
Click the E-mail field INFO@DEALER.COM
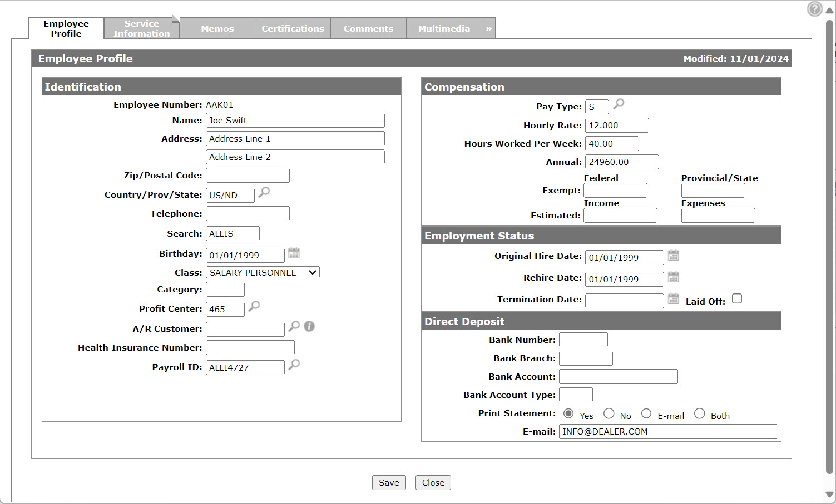669,431
